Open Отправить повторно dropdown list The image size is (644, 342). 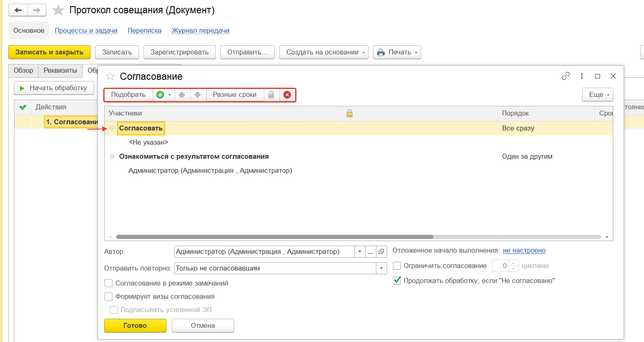click(x=381, y=268)
